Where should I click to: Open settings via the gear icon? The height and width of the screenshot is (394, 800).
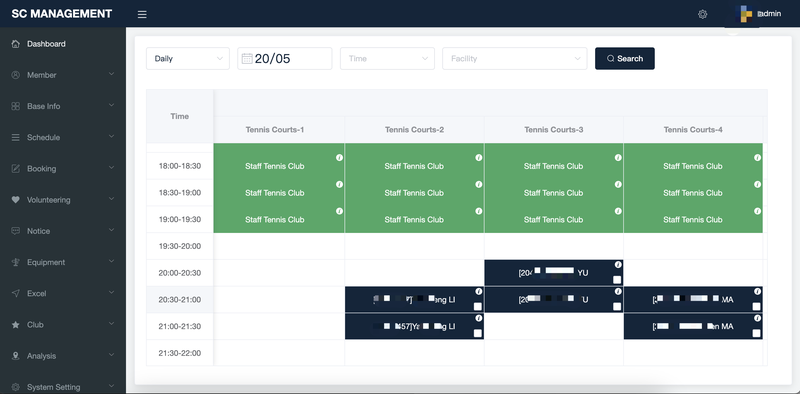coord(703,14)
